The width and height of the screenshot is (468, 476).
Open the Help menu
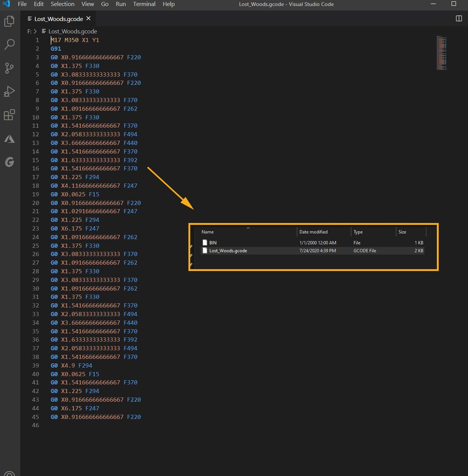168,4
